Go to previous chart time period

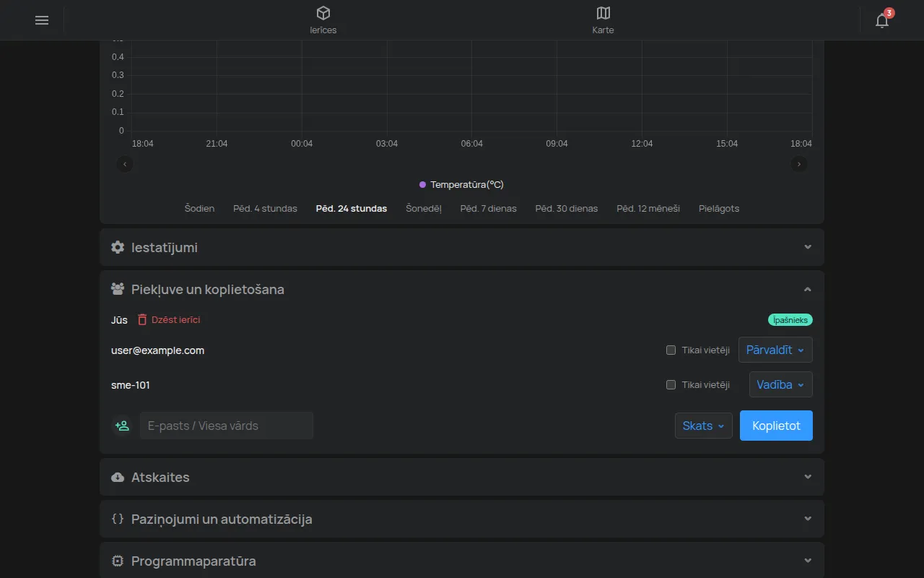[x=126, y=164]
